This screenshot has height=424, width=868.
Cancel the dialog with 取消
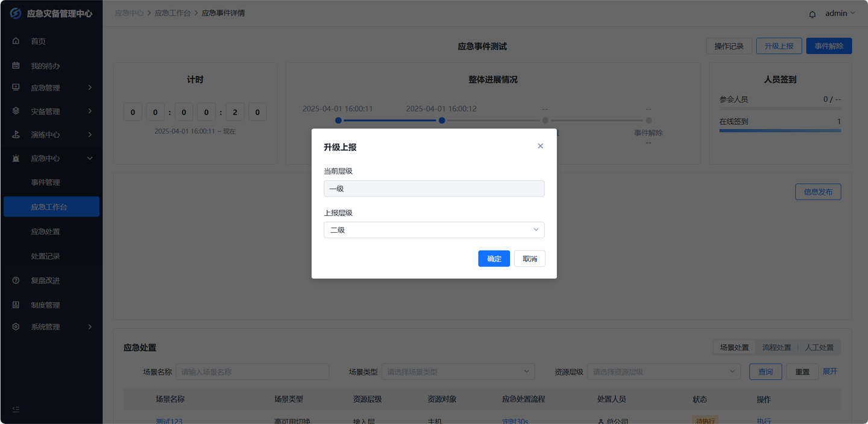tap(530, 259)
